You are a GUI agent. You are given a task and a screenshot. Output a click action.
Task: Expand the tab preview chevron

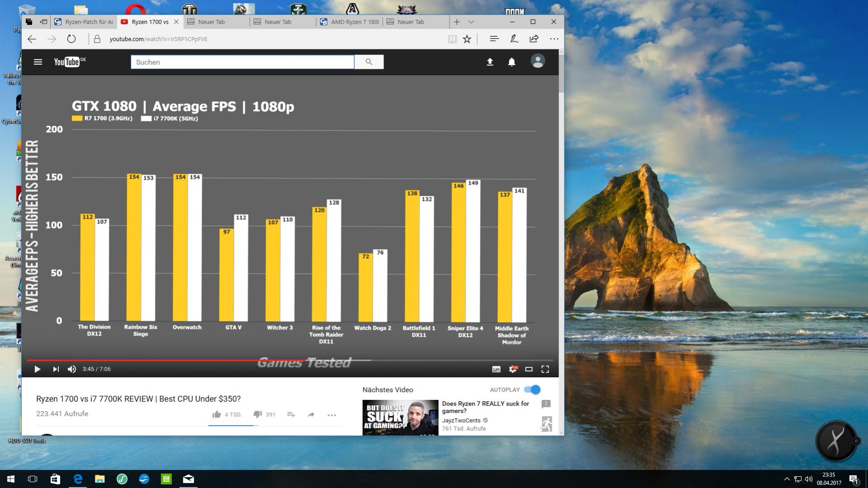tap(471, 22)
